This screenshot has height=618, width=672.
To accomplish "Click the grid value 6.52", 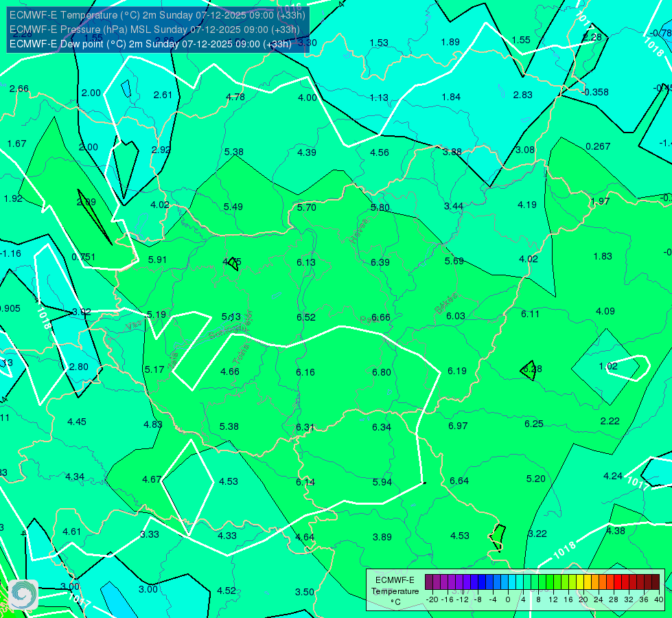I will (306, 317).
